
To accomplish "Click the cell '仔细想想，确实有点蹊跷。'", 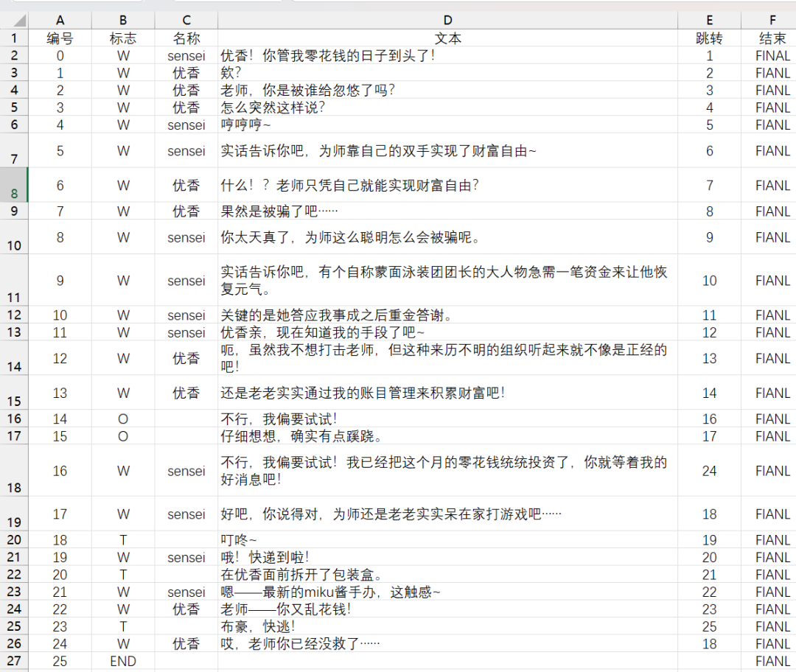I will tap(448, 435).
